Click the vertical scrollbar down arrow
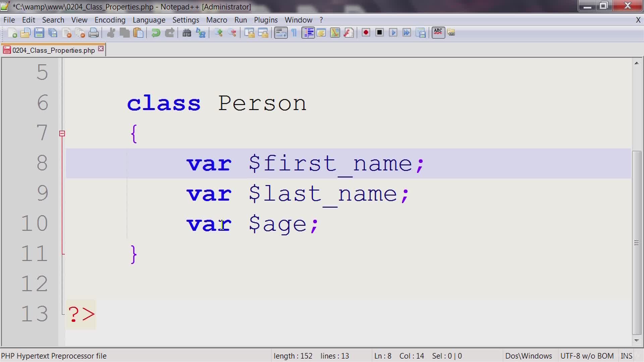This screenshot has width=644, height=362. (636, 341)
